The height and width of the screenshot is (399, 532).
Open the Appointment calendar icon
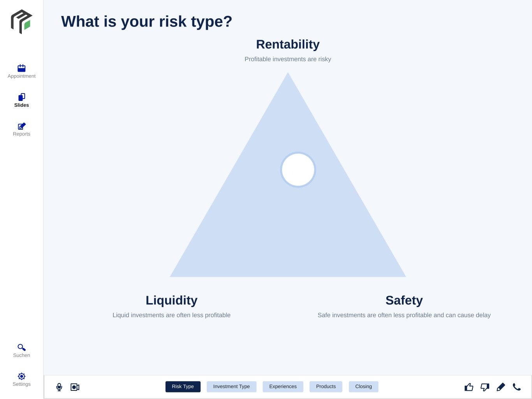[21, 68]
